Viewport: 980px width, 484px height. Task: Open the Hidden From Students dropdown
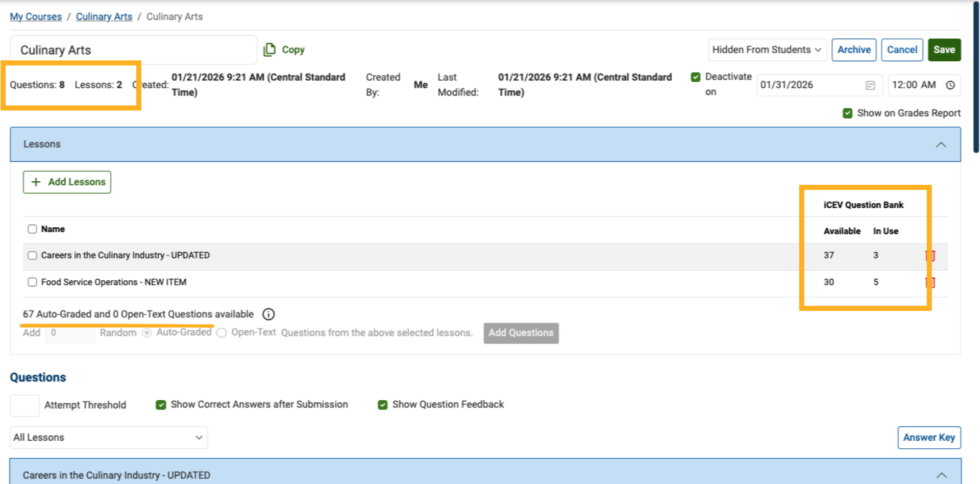767,50
